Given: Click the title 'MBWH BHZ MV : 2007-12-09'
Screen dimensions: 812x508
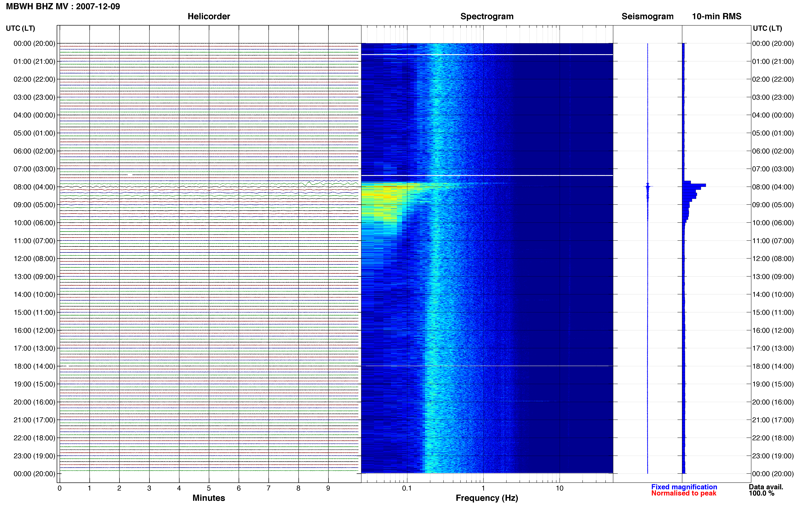Looking at the screenshot, I should (x=63, y=6).
